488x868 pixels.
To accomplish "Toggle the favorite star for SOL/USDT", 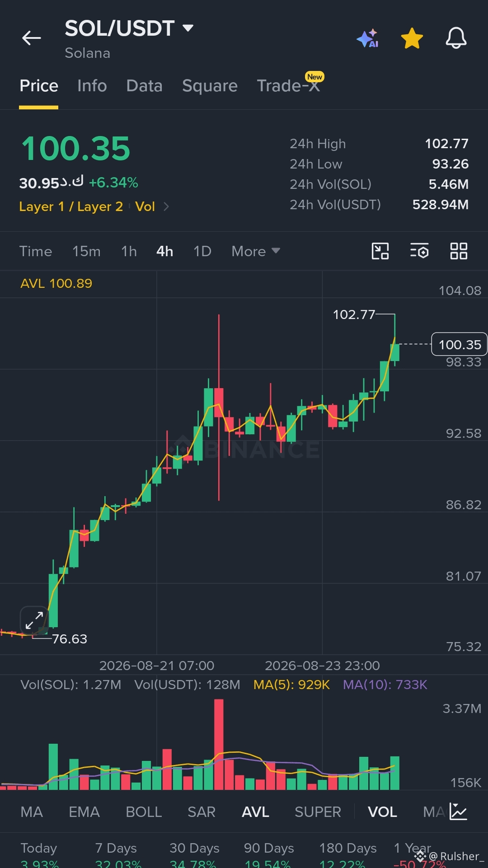I will coord(412,38).
